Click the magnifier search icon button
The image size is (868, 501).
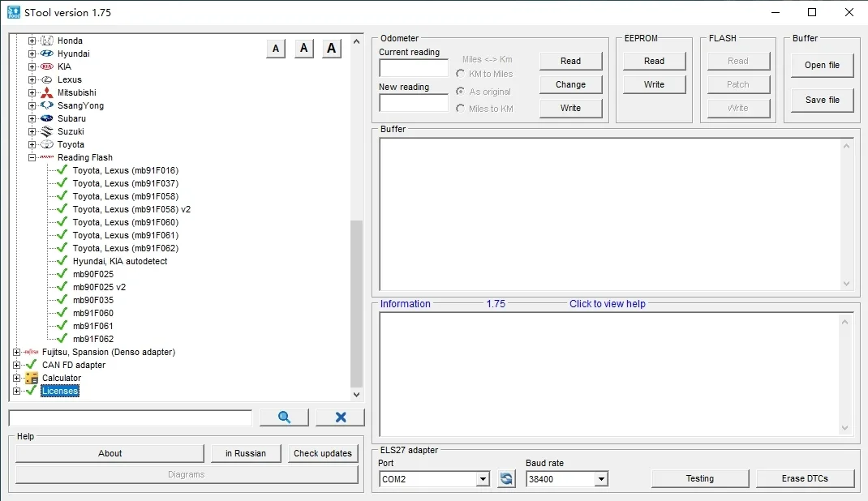tap(284, 417)
